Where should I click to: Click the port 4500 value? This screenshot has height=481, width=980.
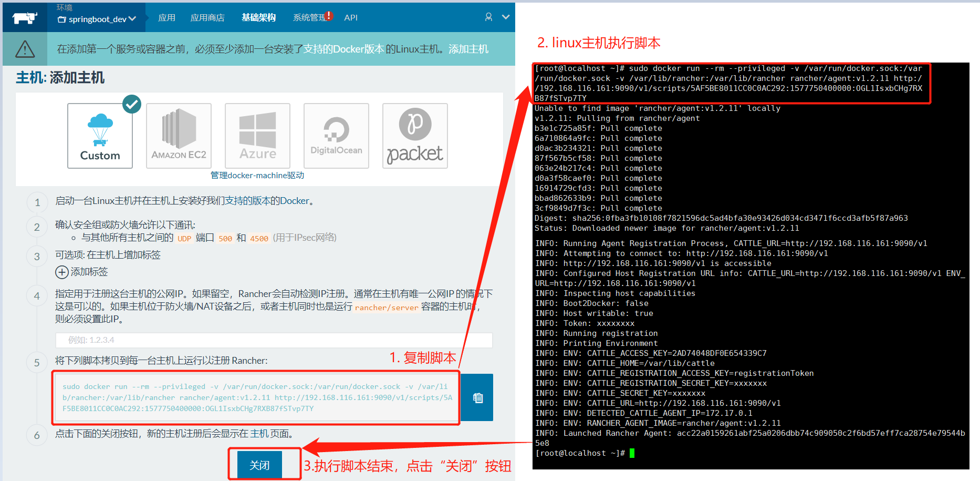[259, 239]
